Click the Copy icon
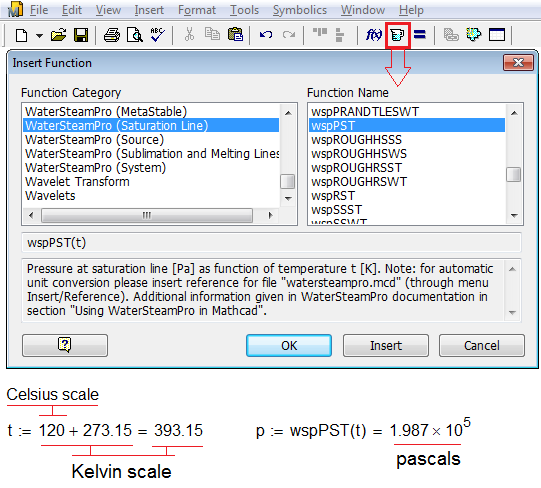Image resolution: width=541 pixels, height=488 pixels. (212, 34)
